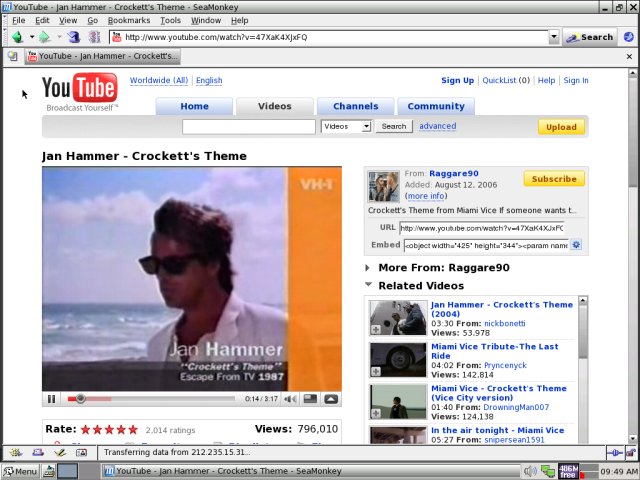Click the YouTube Search button
The image size is (640, 480).
[x=394, y=127]
